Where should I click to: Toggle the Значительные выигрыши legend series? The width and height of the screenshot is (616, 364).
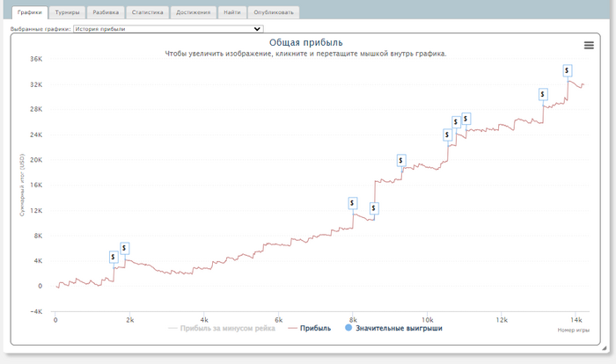coord(393,328)
